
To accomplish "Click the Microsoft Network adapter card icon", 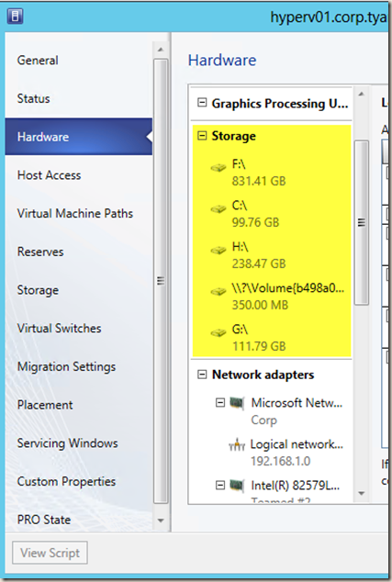I will pyautogui.click(x=237, y=403).
